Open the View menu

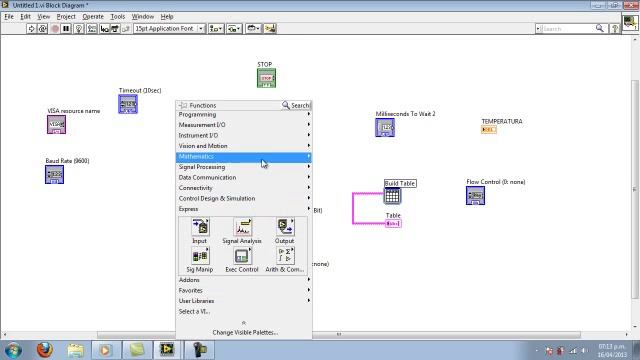(44, 17)
